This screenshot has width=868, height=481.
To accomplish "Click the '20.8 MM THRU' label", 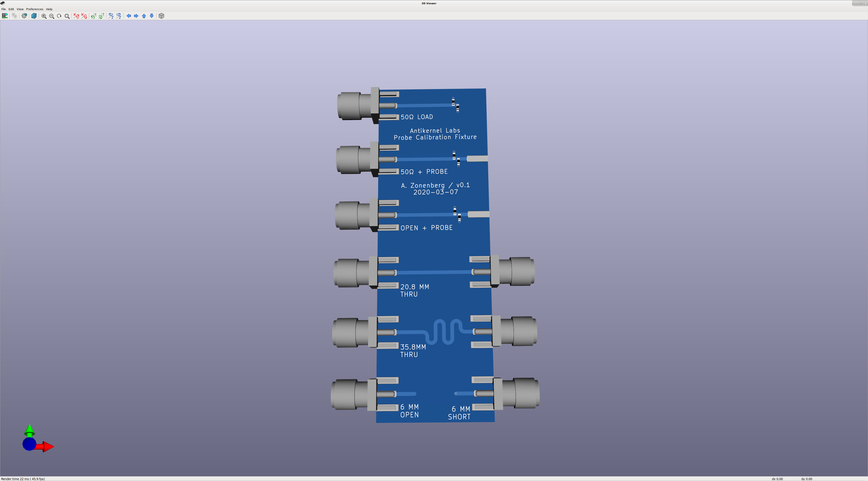I will [415, 290].
